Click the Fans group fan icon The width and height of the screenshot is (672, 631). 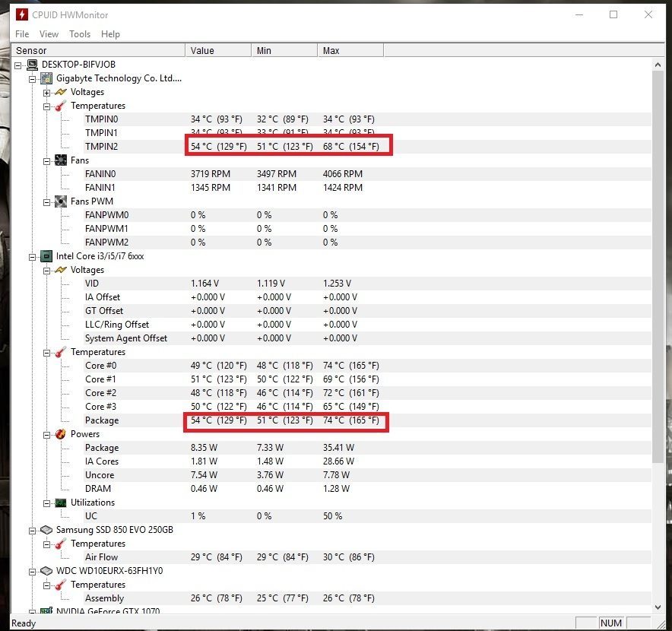click(61, 160)
